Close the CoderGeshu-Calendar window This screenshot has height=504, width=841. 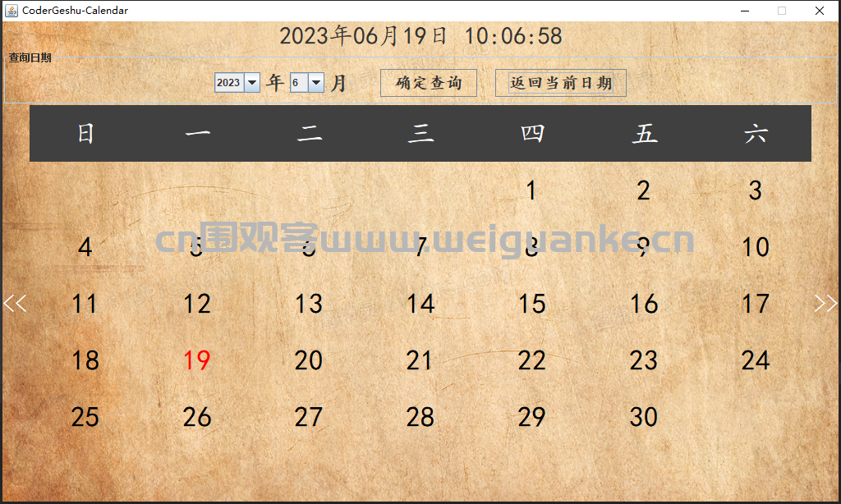820,11
